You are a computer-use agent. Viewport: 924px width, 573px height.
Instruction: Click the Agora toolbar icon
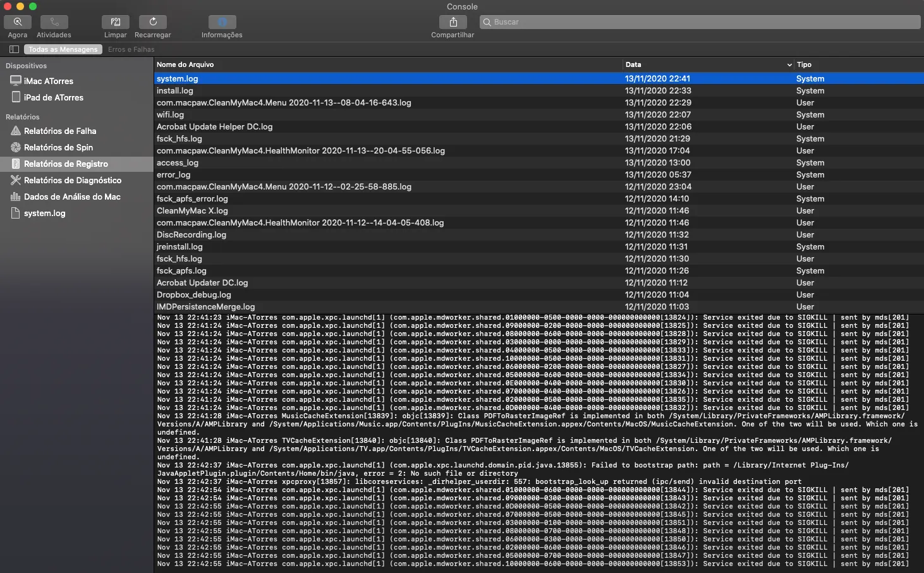(x=18, y=22)
